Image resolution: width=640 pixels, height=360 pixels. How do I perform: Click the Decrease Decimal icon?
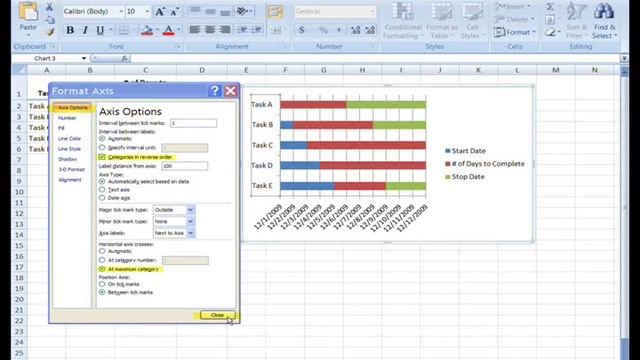tap(370, 30)
